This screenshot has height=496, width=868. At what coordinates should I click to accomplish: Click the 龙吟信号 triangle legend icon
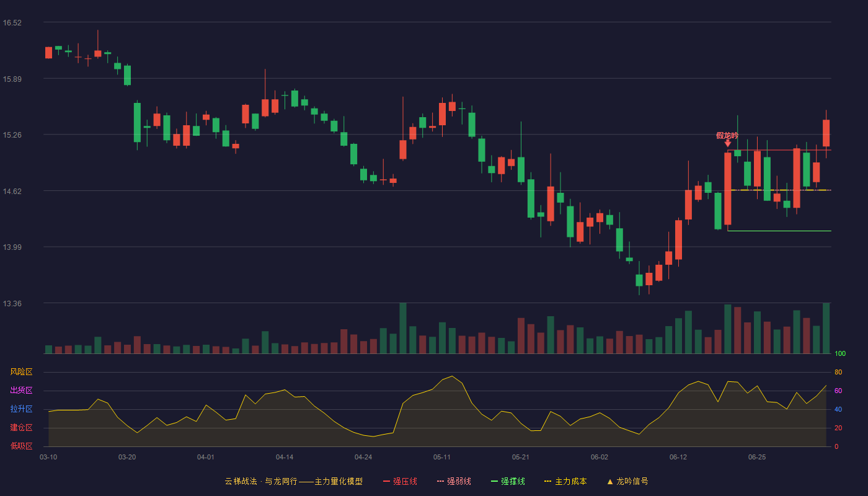[609, 482]
